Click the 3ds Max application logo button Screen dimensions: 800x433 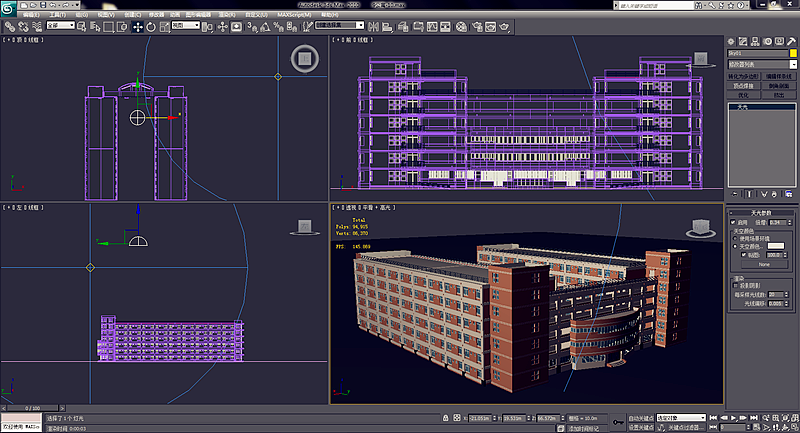point(10,9)
